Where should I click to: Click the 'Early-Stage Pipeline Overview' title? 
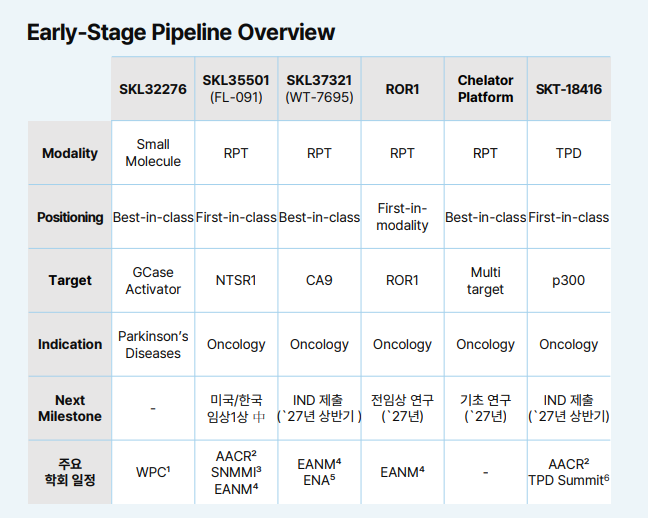tap(181, 33)
